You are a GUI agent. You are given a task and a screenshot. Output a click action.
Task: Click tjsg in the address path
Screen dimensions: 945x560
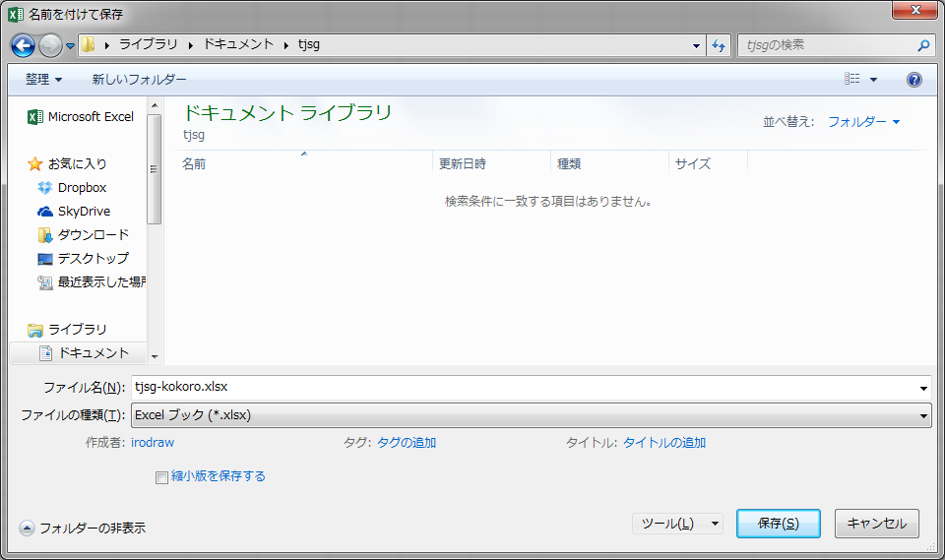click(308, 44)
